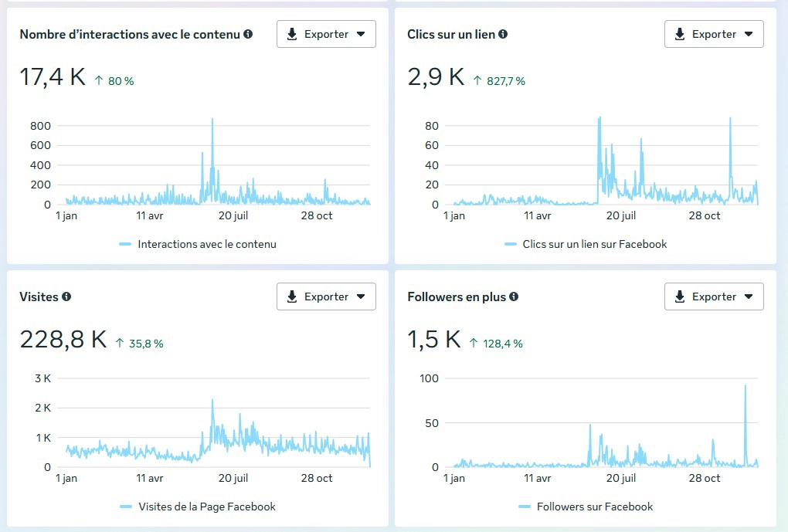Expand Exporter caret in the interactions card
The image size is (788, 532).
[361, 34]
